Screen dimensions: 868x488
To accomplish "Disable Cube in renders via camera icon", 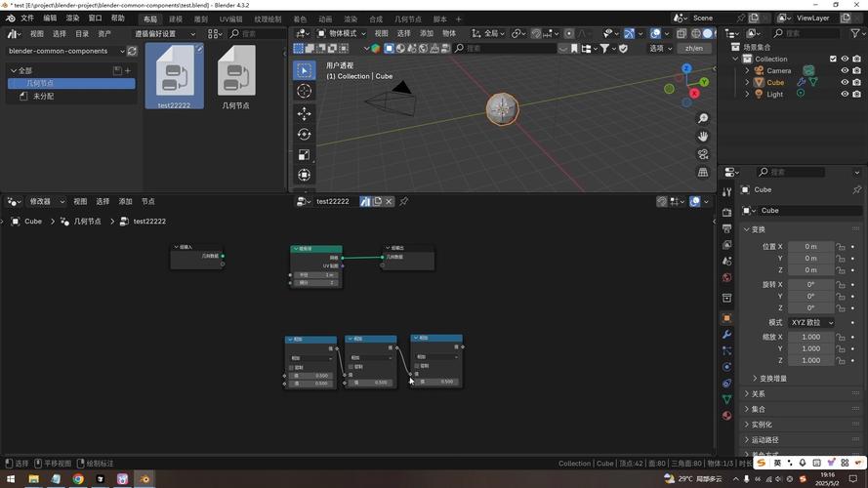I will point(857,82).
